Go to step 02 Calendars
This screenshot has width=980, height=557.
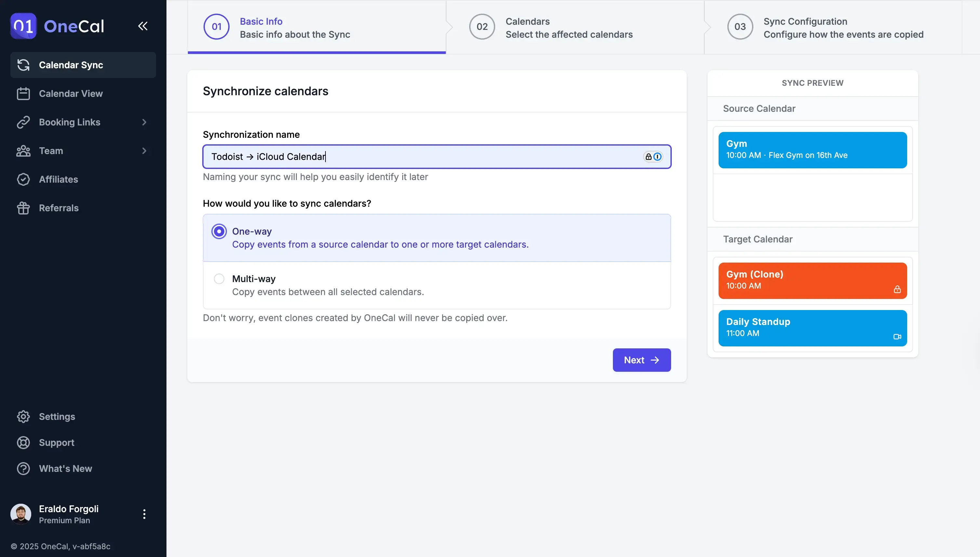[x=482, y=27]
